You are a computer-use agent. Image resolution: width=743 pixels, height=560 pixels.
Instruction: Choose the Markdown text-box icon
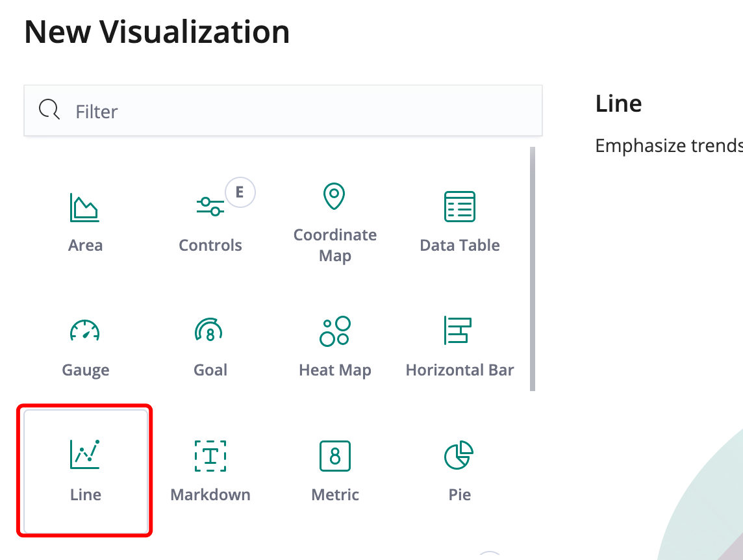click(210, 455)
